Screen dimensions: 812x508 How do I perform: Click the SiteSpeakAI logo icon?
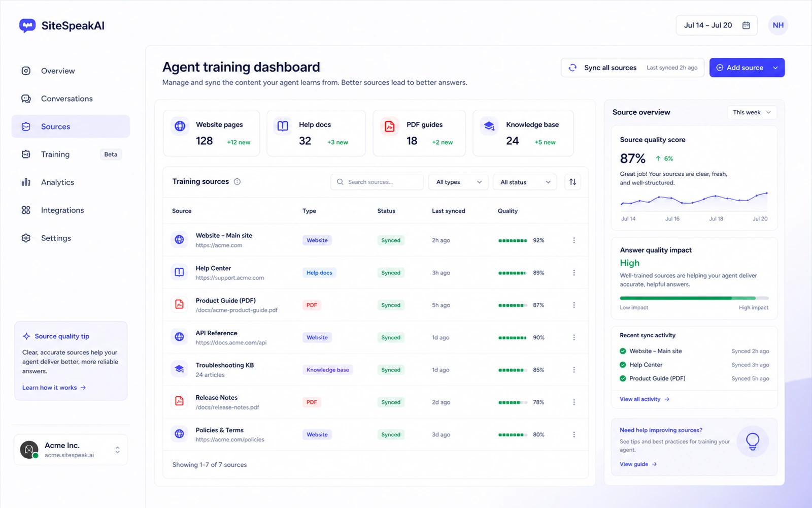(27, 25)
